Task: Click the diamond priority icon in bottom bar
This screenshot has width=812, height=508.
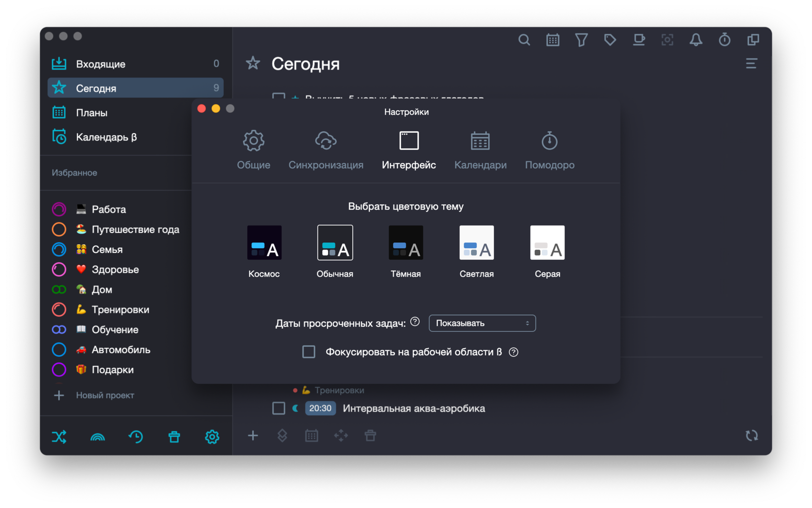Action: (282, 436)
